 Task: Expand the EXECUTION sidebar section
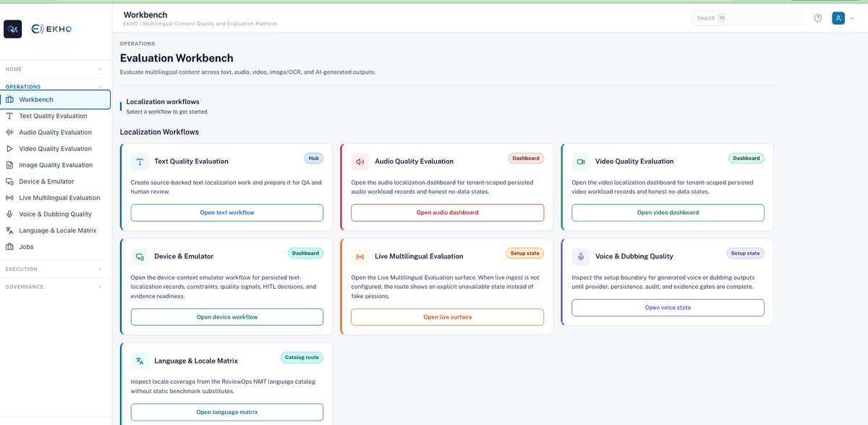tap(56, 269)
